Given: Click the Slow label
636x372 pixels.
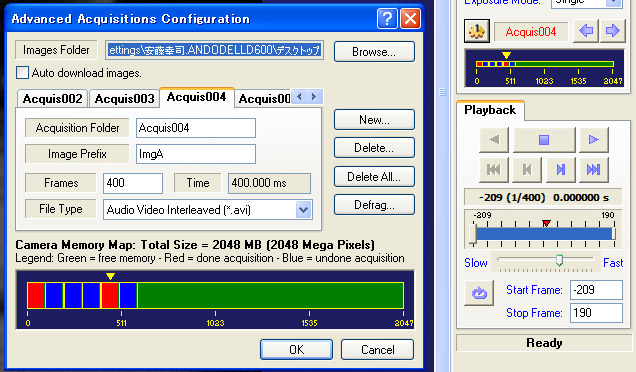Looking at the screenshot, I should [x=476, y=263].
